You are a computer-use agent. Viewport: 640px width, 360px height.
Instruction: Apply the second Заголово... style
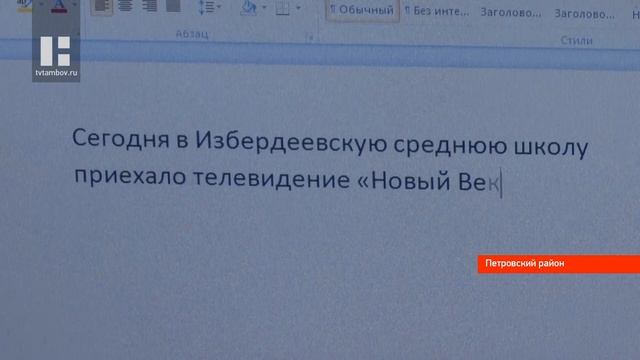click(584, 14)
